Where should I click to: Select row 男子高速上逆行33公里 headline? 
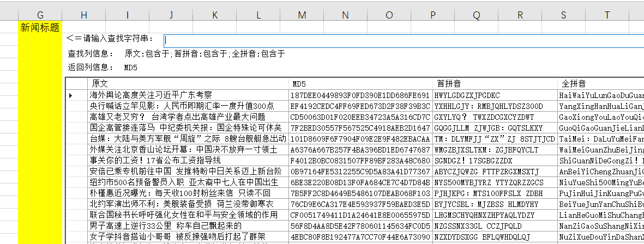click(x=188, y=225)
